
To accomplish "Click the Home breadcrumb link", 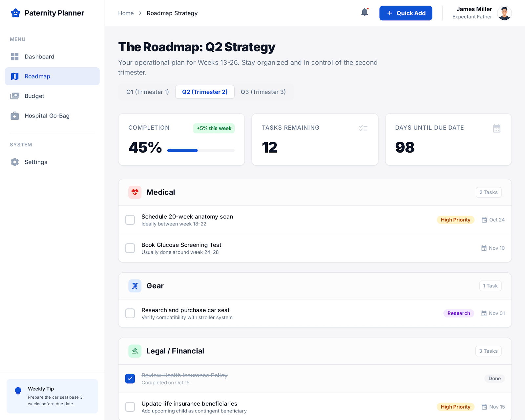I will (126, 13).
